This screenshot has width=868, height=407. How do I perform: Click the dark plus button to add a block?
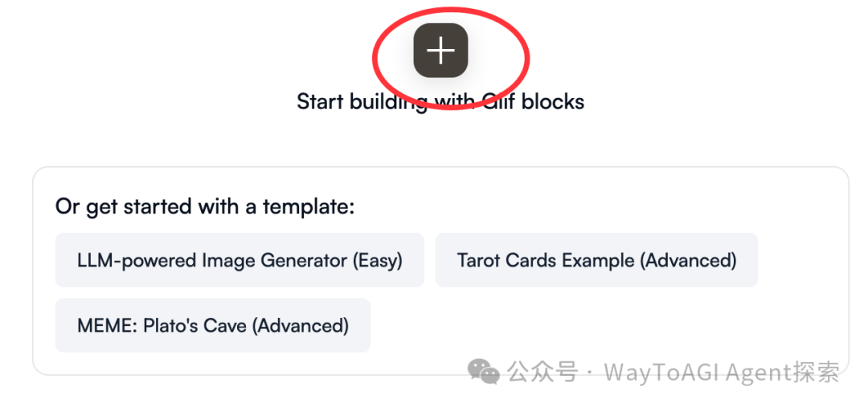tap(440, 51)
